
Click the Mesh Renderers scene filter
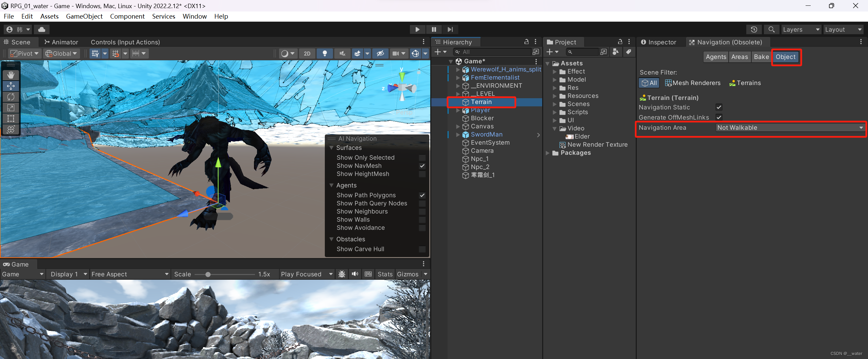(x=692, y=83)
